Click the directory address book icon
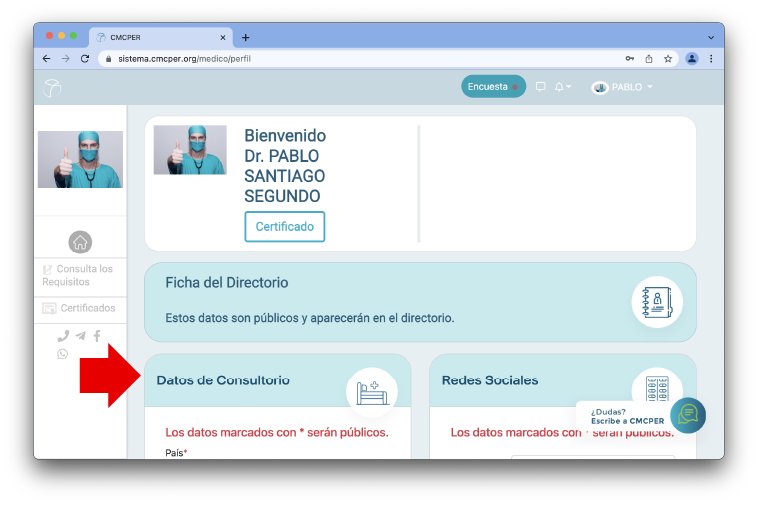 [x=657, y=302]
